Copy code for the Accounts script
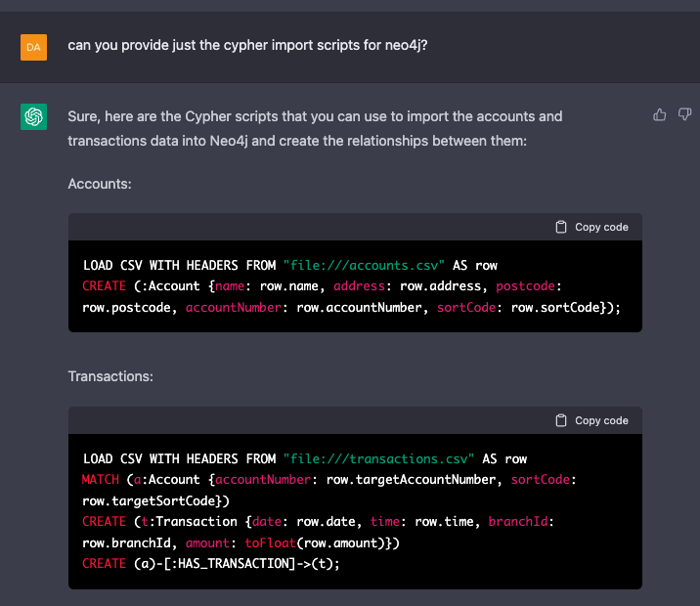700x606 pixels. pos(591,227)
